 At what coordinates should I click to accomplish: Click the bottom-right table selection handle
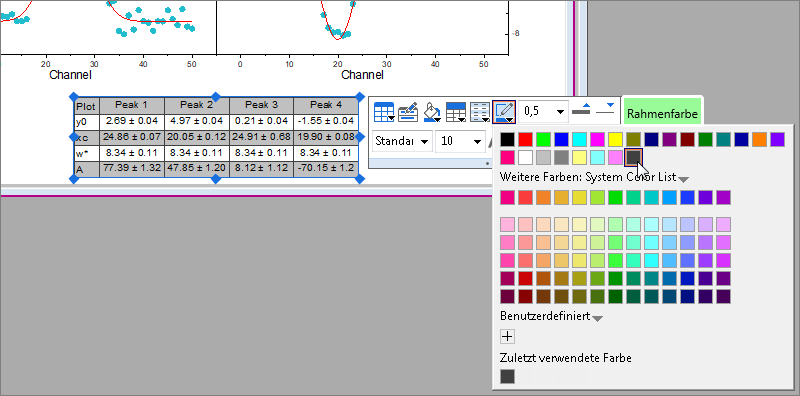click(360, 179)
